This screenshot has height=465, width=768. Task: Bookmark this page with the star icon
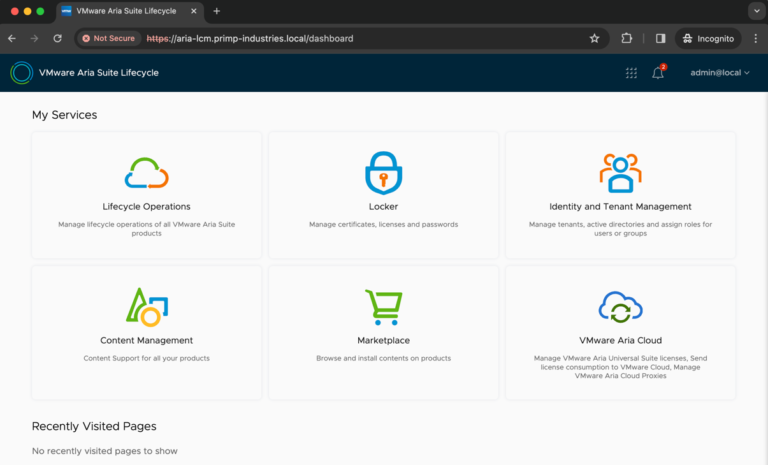594,38
